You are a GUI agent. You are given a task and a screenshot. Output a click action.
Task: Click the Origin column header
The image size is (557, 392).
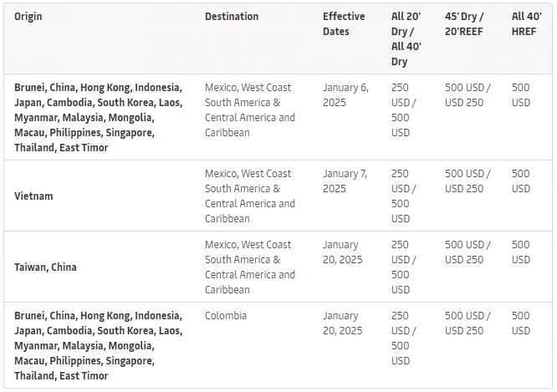[28, 17]
